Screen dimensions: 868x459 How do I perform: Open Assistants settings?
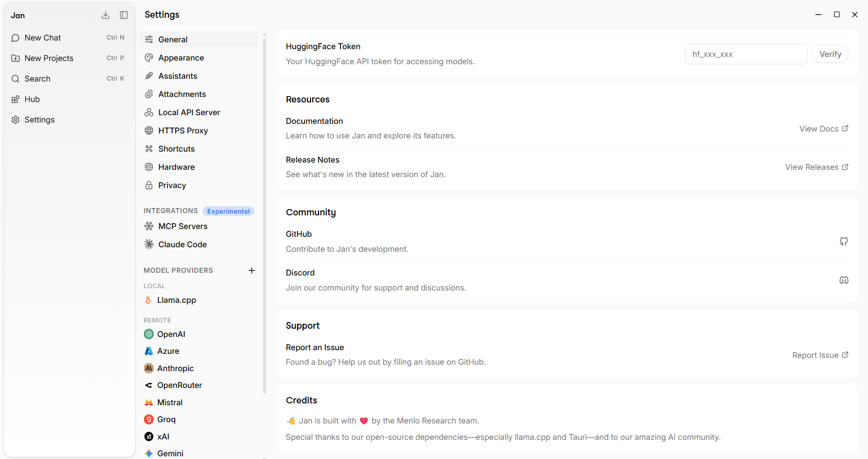tap(199, 76)
